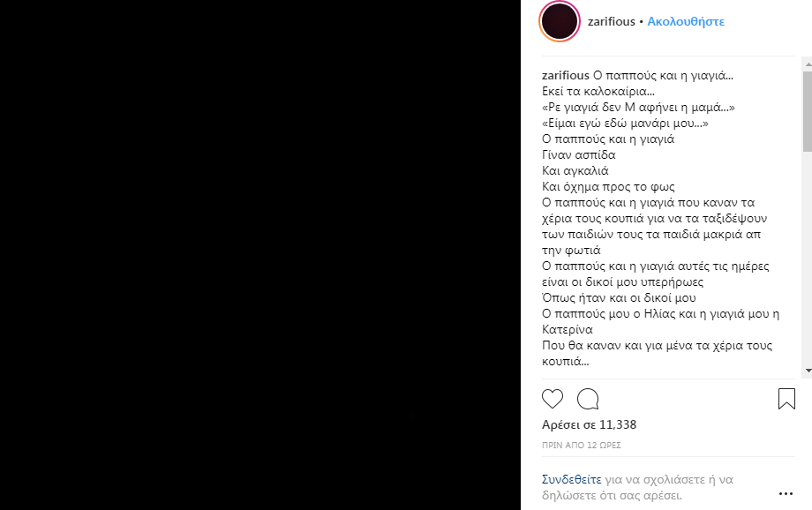Open the zarifious username in the header
The image size is (812, 510).
click(610, 21)
